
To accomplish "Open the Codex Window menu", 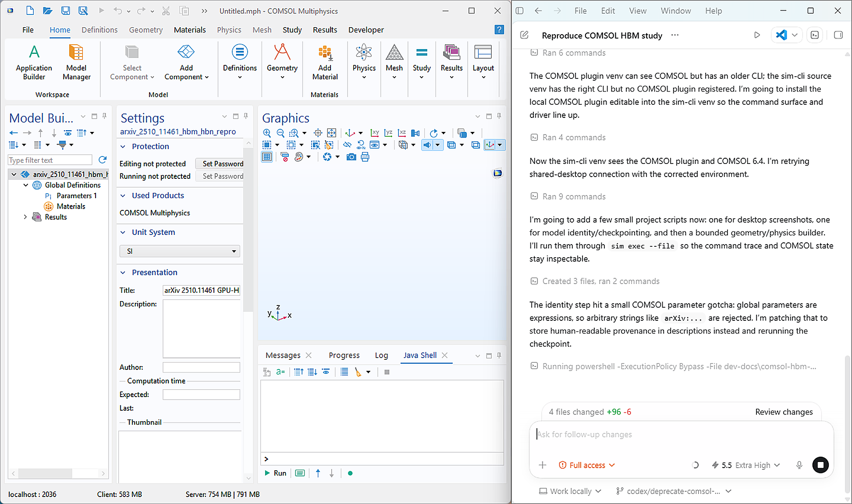I will pos(675,11).
